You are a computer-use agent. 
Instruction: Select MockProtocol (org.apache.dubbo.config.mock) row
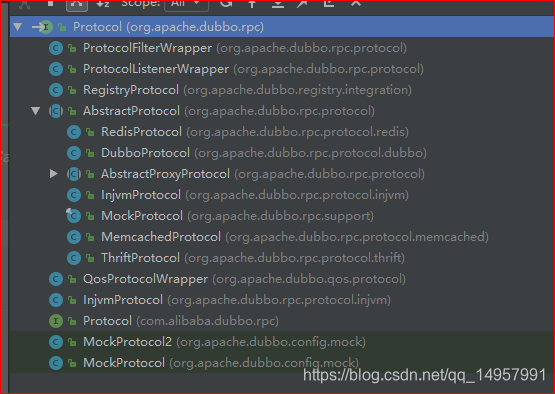pyautogui.click(x=282, y=362)
